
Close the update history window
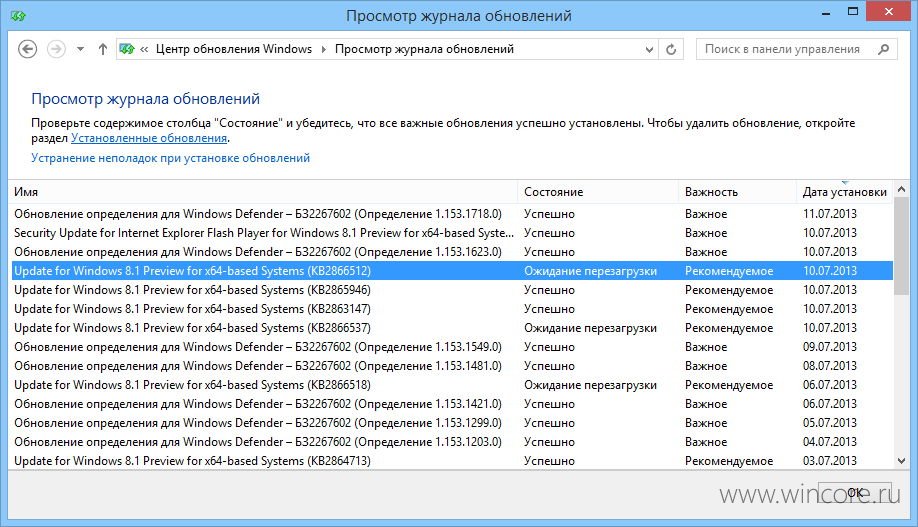889,12
